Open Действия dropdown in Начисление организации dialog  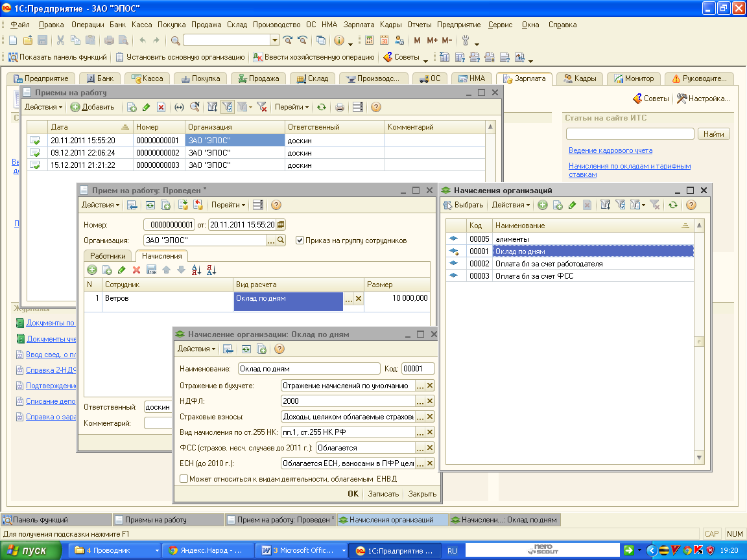[x=196, y=349]
